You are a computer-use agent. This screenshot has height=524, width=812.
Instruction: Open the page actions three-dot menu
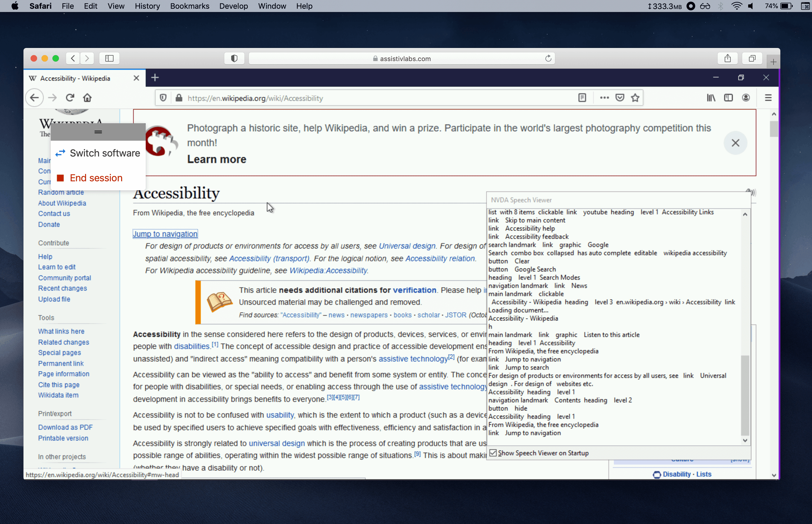pyautogui.click(x=604, y=98)
